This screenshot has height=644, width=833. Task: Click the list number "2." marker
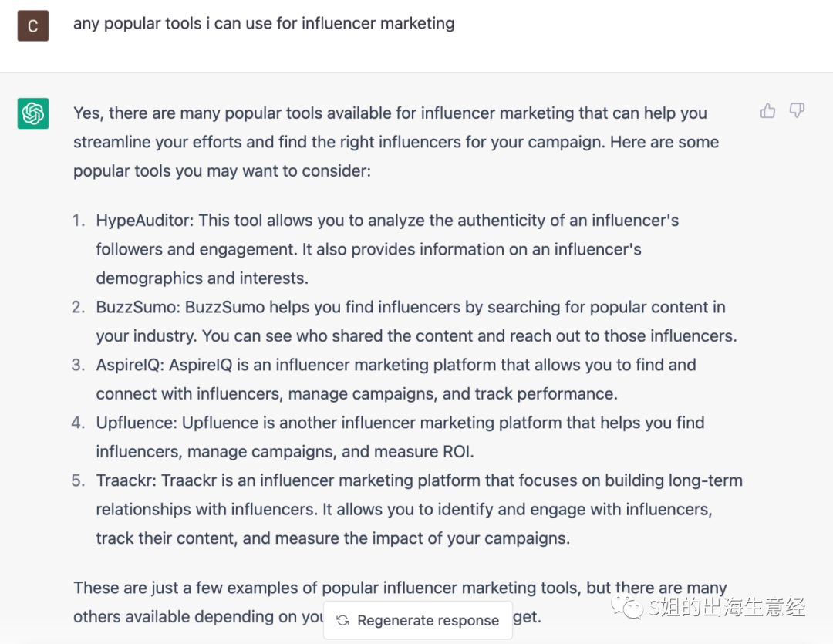tap(79, 307)
